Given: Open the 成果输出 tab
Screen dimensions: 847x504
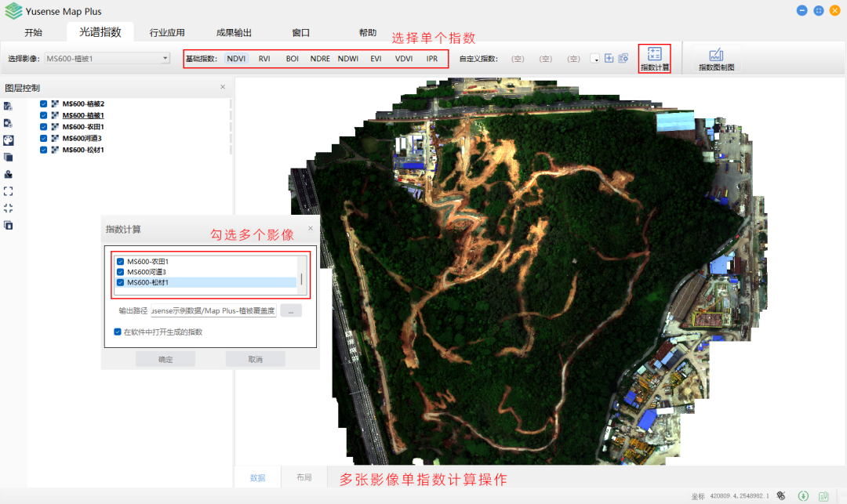Looking at the screenshot, I should [x=234, y=33].
